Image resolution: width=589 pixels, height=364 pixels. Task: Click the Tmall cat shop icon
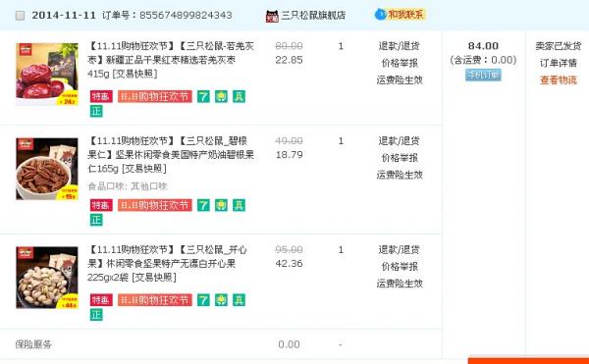272,16
